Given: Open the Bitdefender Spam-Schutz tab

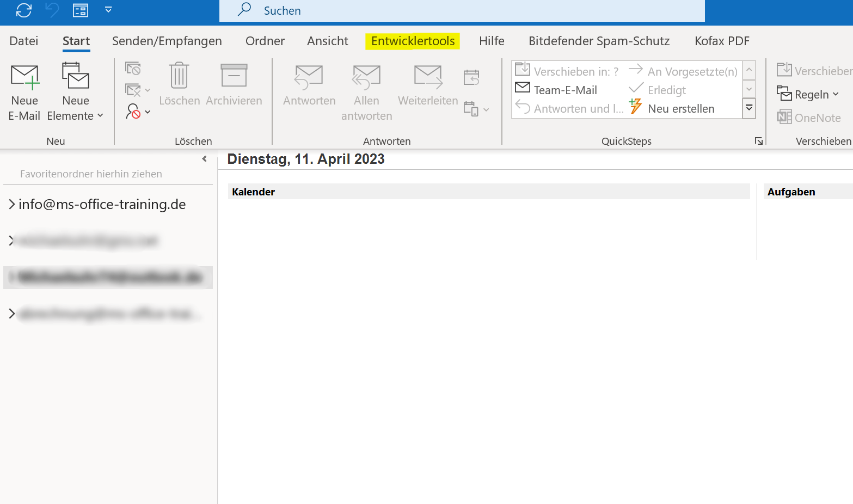Looking at the screenshot, I should click(599, 41).
